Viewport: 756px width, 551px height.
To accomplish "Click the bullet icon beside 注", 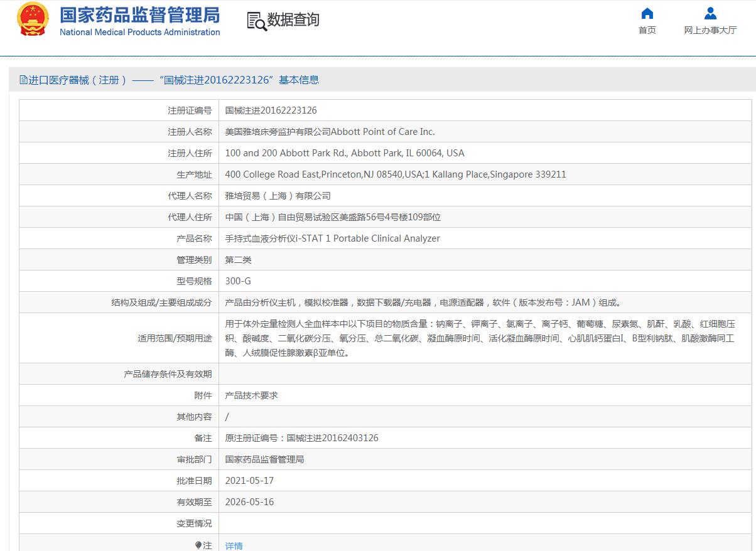I will click(x=198, y=545).
